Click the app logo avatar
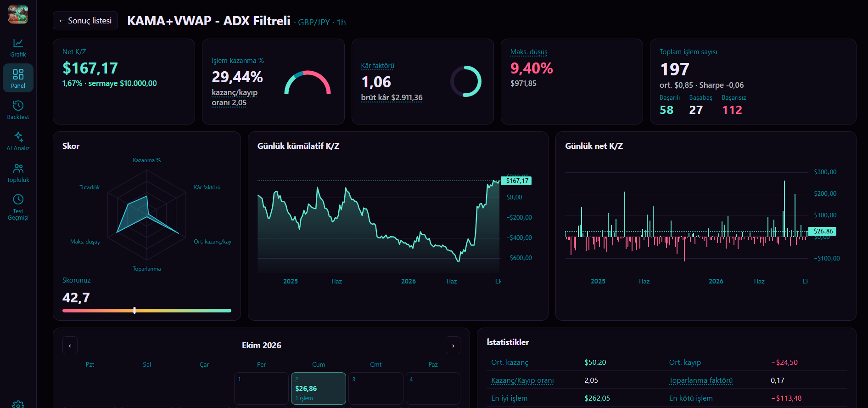The image size is (868, 408). tap(18, 14)
